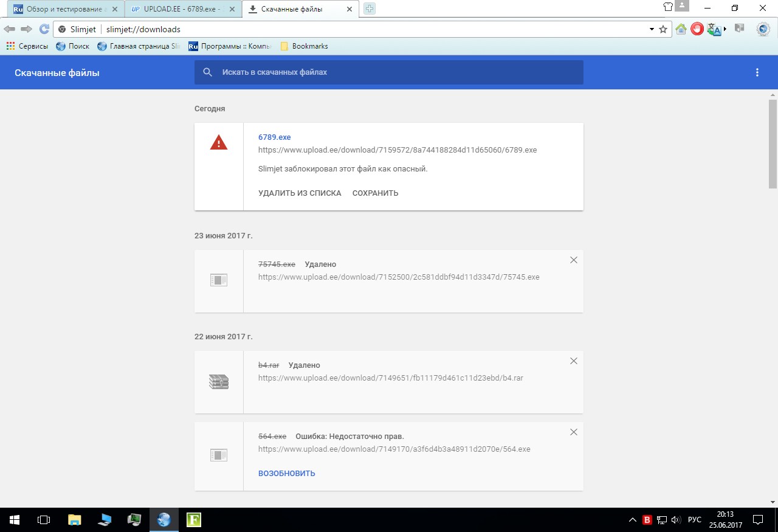The height and width of the screenshot is (532, 778).
Task: Click the downloads page vertical scrollbar thumb
Action: (773, 143)
